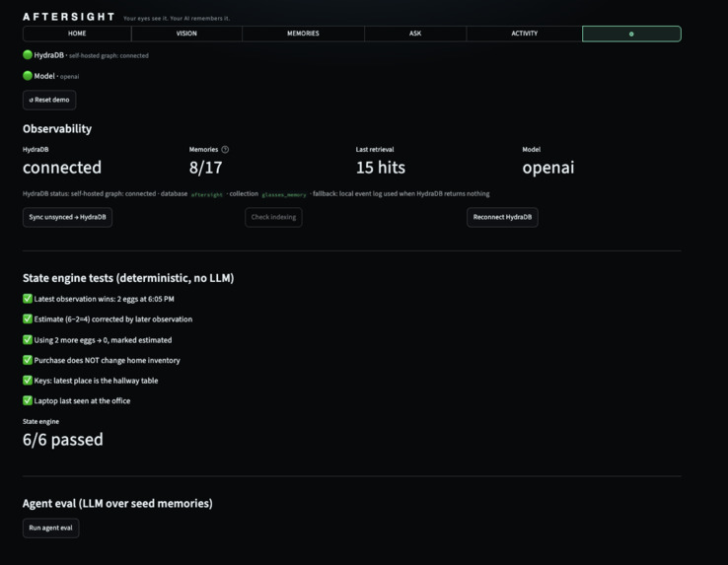
Task: Click the 'aftersight' database code label
Action: 206,194
